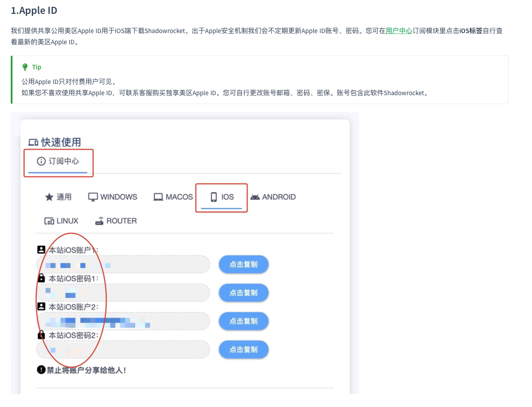This screenshot has width=532, height=407.
Task: Click the lock icon for 本站iOS密码1
Action: click(x=42, y=278)
